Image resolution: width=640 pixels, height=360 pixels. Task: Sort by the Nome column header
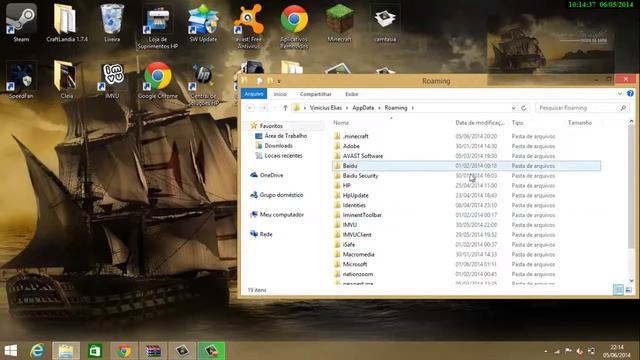point(341,122)
